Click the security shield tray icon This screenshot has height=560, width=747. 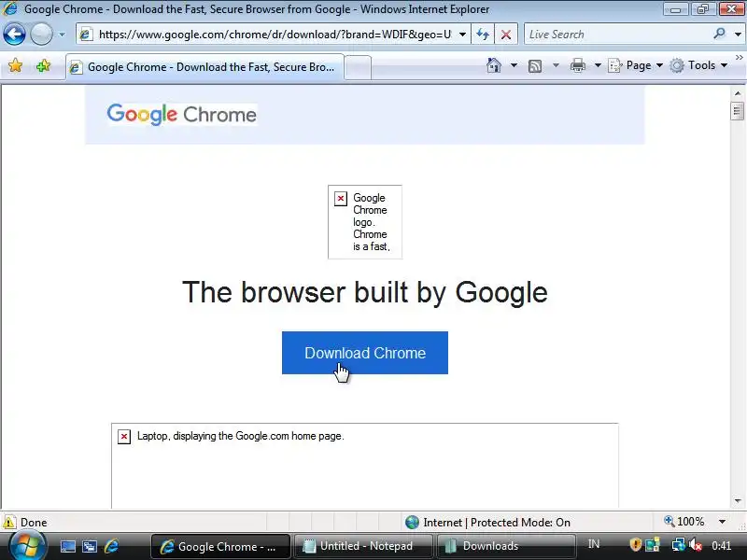[x=635, y=544]
